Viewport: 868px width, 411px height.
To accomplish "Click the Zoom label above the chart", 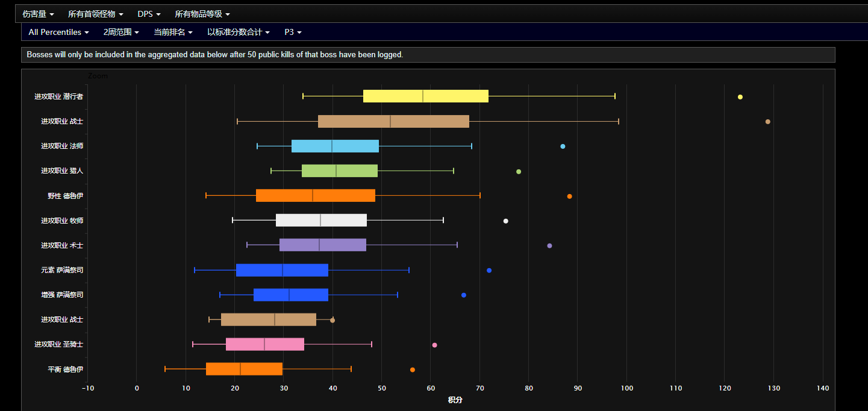I will (98, 76).
